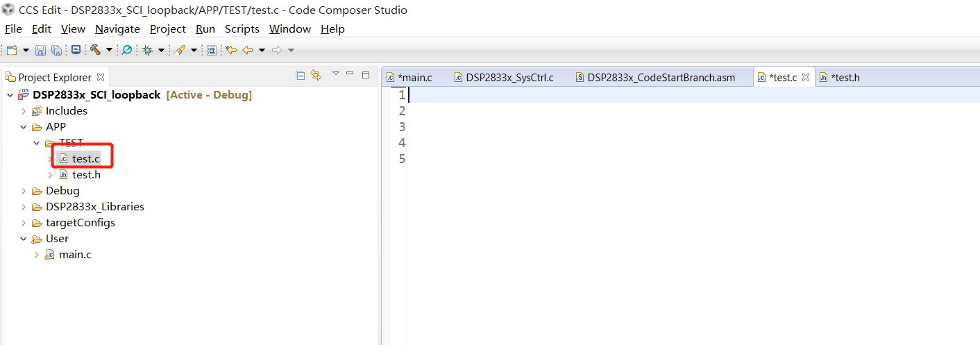Screen dimensions: 980x345
Task: Collapse the User folder
Action: pos(23,239)
